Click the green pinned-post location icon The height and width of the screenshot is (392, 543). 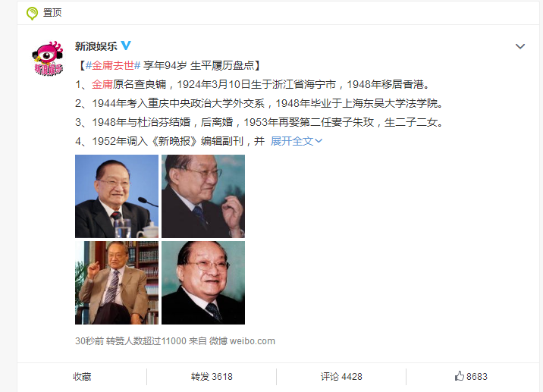coord(32,13)
